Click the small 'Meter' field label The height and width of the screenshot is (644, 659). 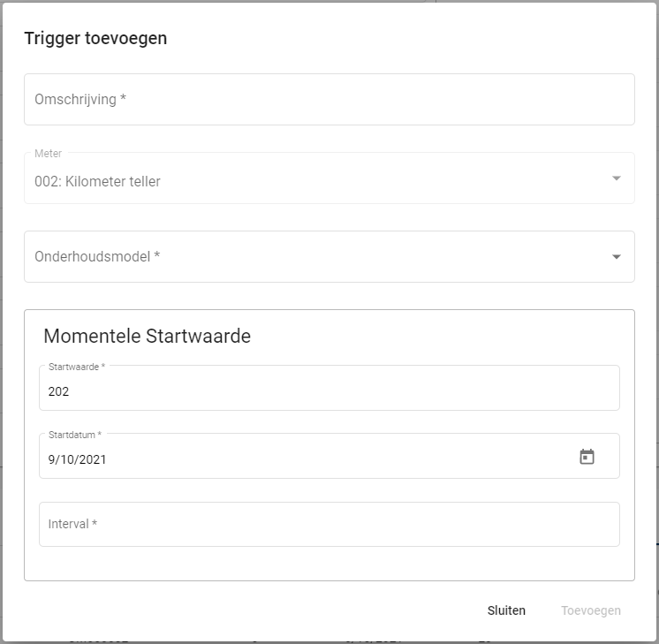[48, 154]
